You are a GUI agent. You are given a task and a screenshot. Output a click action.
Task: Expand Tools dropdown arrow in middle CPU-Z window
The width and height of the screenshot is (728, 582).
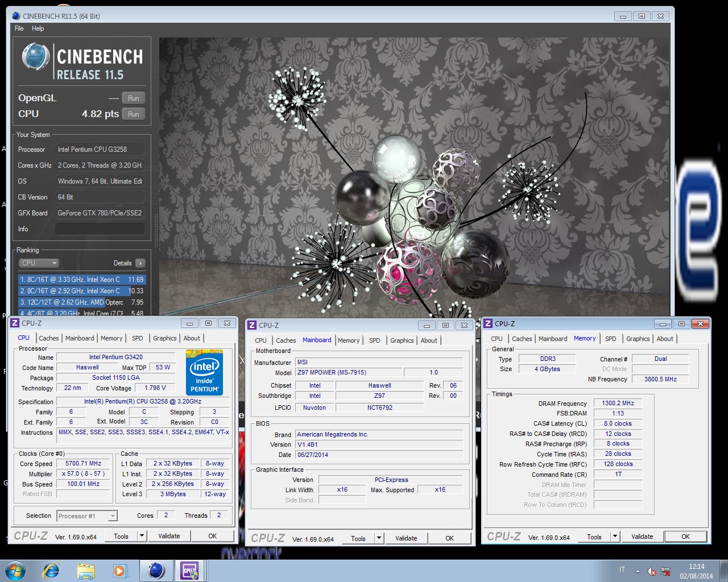pyautogui.click(x=379, y=538)
